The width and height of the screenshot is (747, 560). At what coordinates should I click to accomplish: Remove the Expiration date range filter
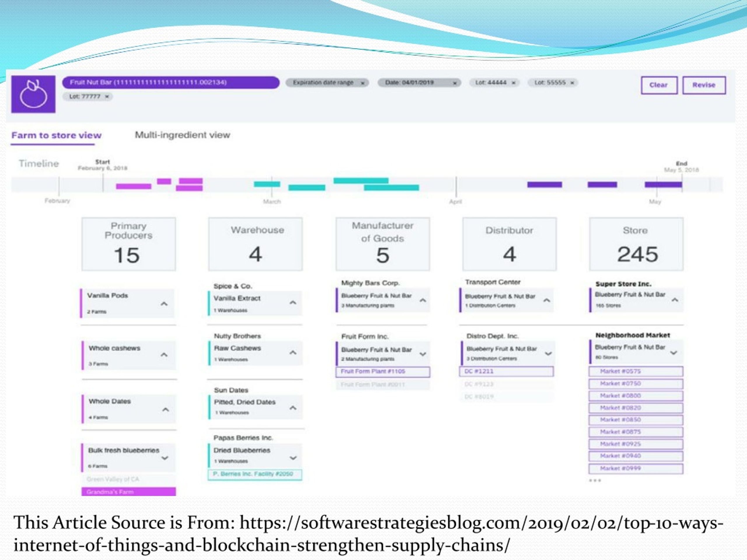[x=363, y=83]
